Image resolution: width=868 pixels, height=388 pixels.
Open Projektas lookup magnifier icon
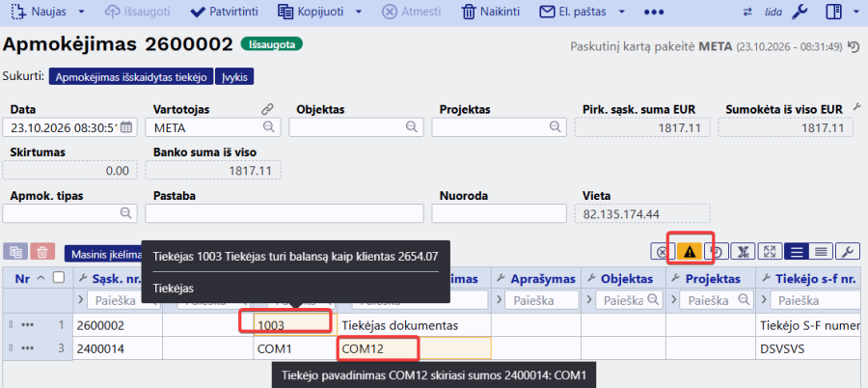point(555,127)
